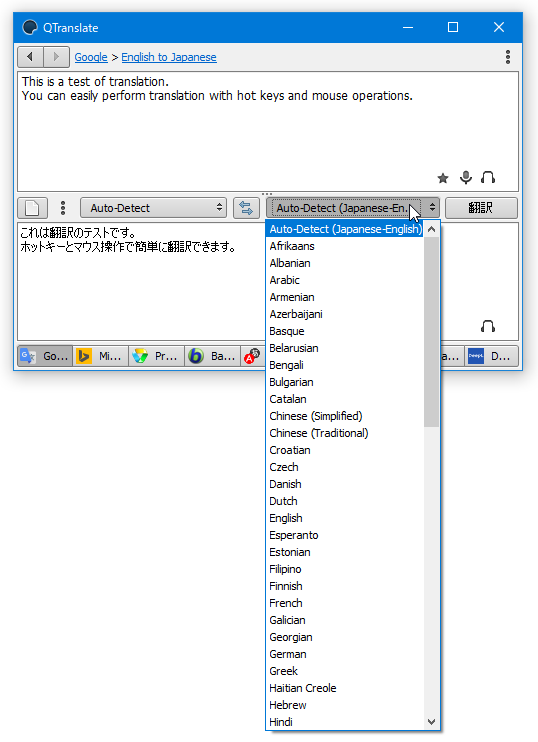Swap translation direction arrows

tap(246, 208)
